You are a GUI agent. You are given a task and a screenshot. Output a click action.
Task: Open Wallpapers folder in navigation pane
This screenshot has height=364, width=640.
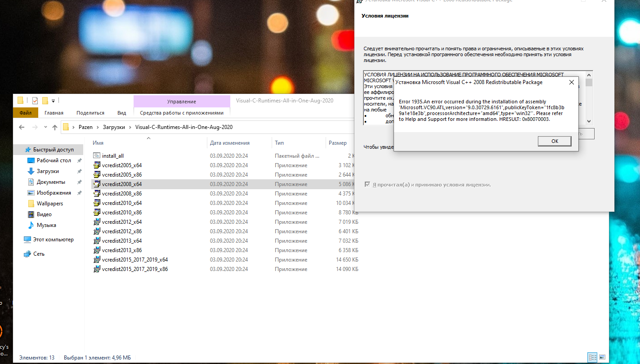50,204
